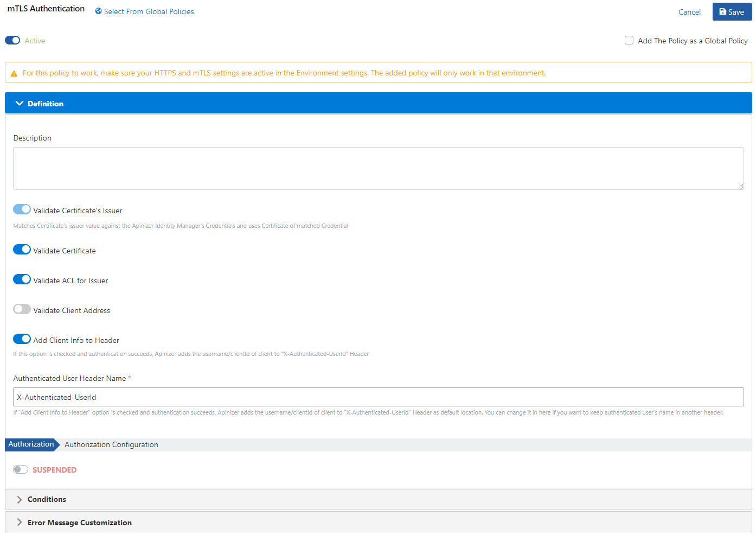
Task: Enable the SUSPENDED authorization toggle
Action: (20, 469)
